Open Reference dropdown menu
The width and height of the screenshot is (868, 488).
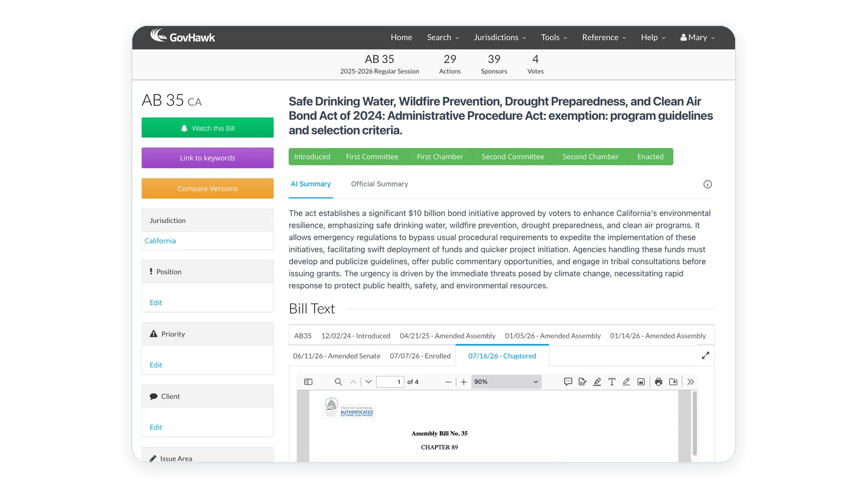pyautogui.click(x=604, y=37)
